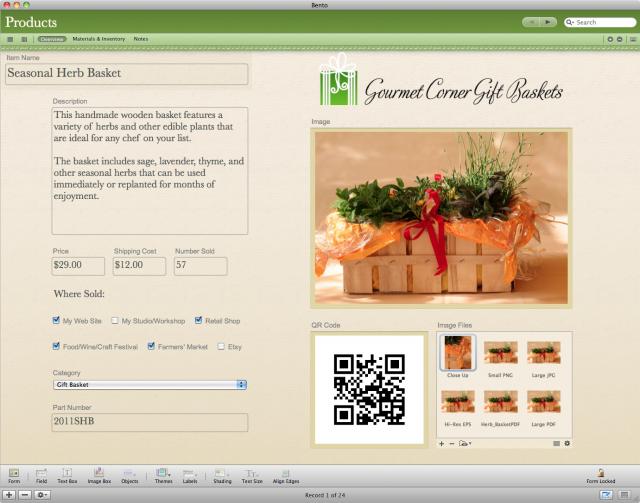Enable the Etsy checkbox

point(221,347)
